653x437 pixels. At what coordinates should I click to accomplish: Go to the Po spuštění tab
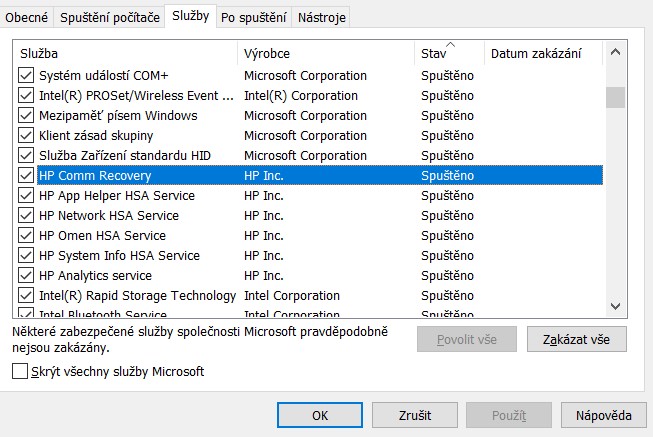(255, 18)
